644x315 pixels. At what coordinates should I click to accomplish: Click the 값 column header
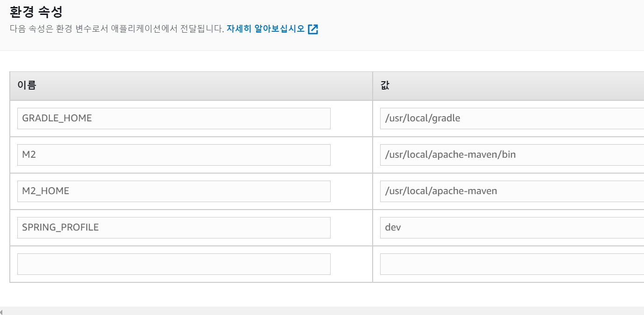tap(509, 86)
